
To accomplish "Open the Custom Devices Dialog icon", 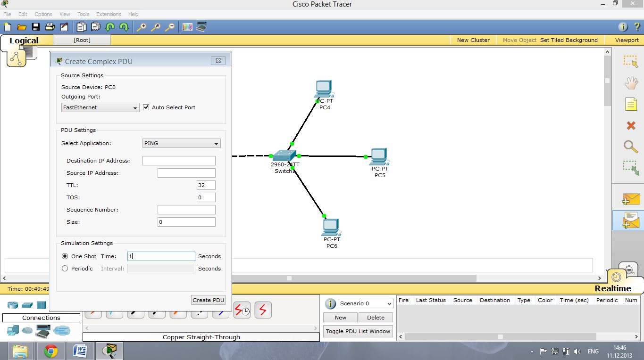I will point(201,27).
